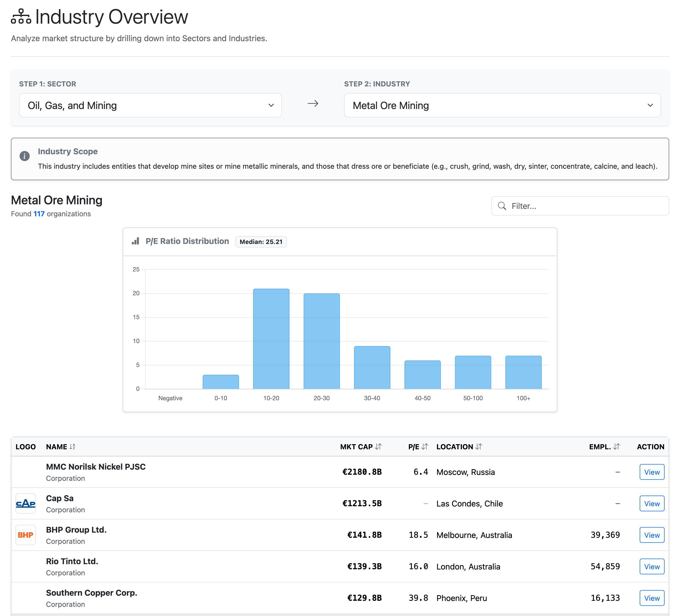The width and height of the screenshot is (676, 616).
Task: Sort by EMPL. using the sort arrows
Action: (616, 446)
